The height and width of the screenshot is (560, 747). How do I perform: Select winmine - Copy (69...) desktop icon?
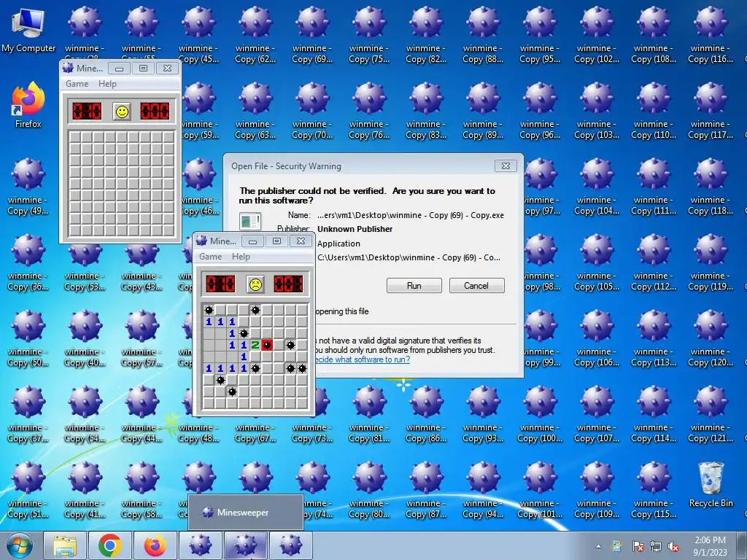tap(312, 34)
